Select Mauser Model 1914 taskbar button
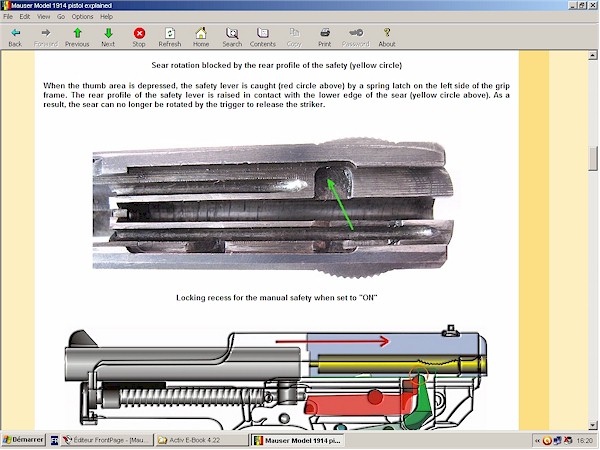This screenshot has height=450, width=600. coord(298,440)
